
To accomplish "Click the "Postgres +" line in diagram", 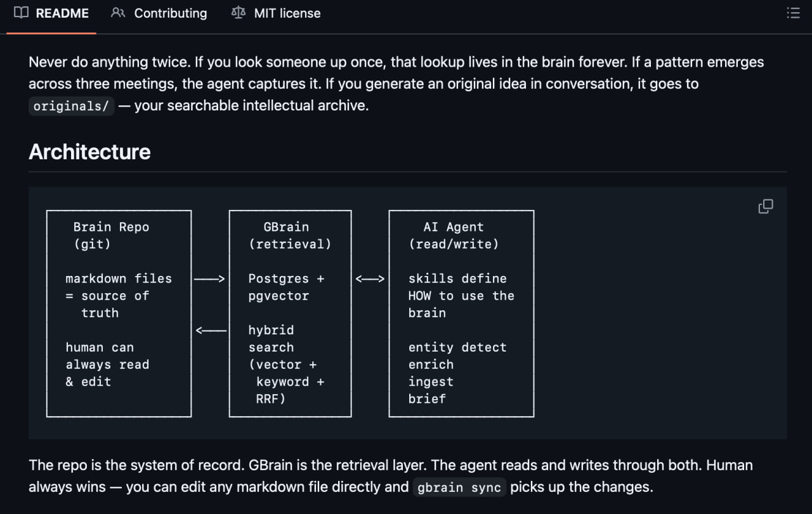I will 286,279.
